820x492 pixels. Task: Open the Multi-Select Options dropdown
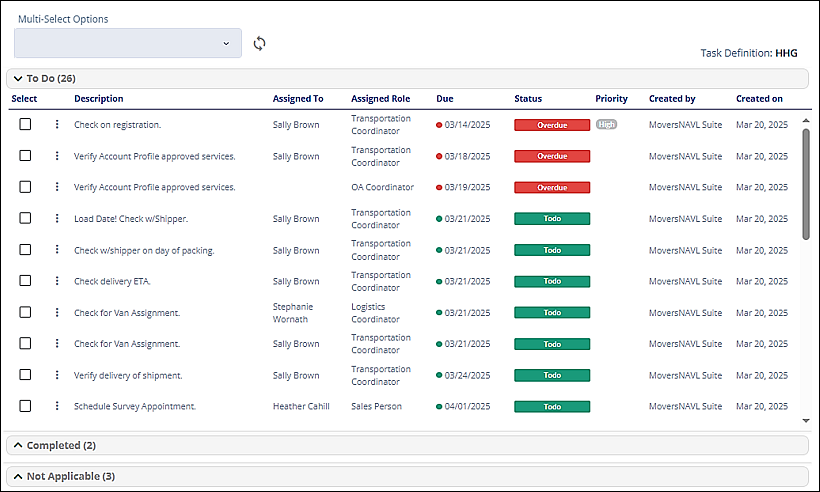(128, 43)
